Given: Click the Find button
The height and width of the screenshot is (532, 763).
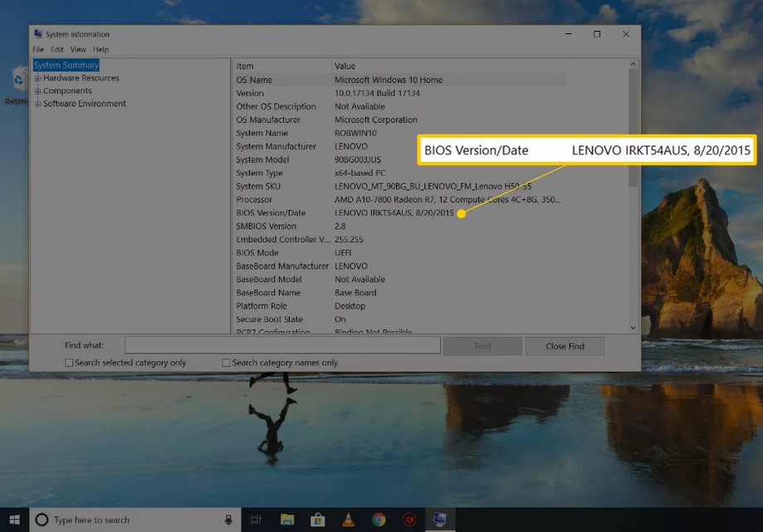Looking at the screenshot, I should point(482,346).
